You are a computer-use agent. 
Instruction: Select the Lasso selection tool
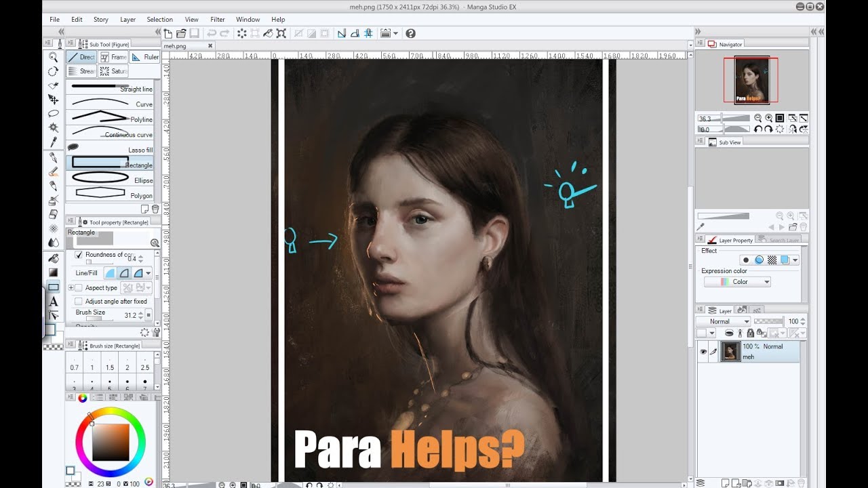(53, 113)
